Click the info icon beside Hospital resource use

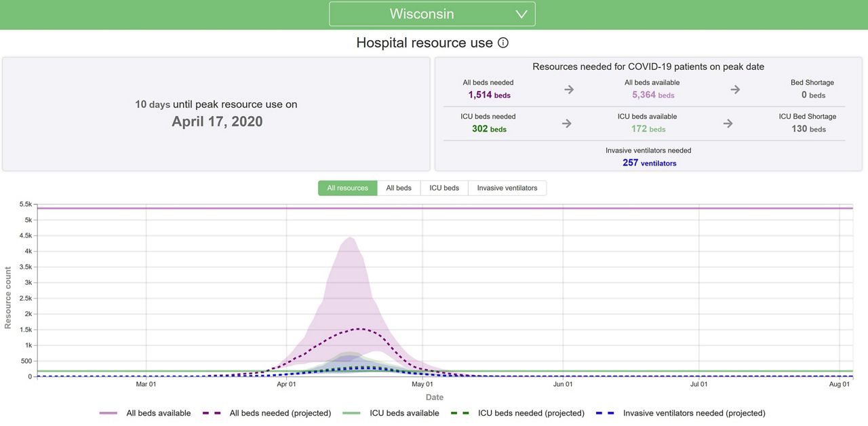(x=503, y=43)
